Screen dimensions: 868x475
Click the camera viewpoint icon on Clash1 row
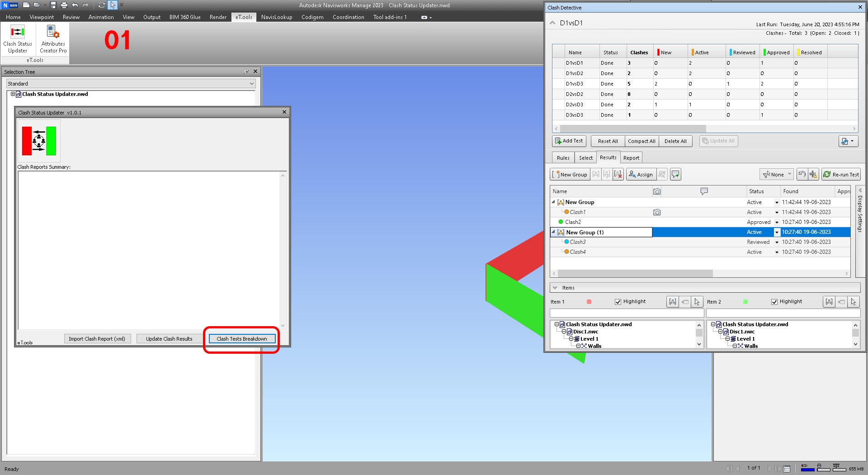(x=657, y=212)
